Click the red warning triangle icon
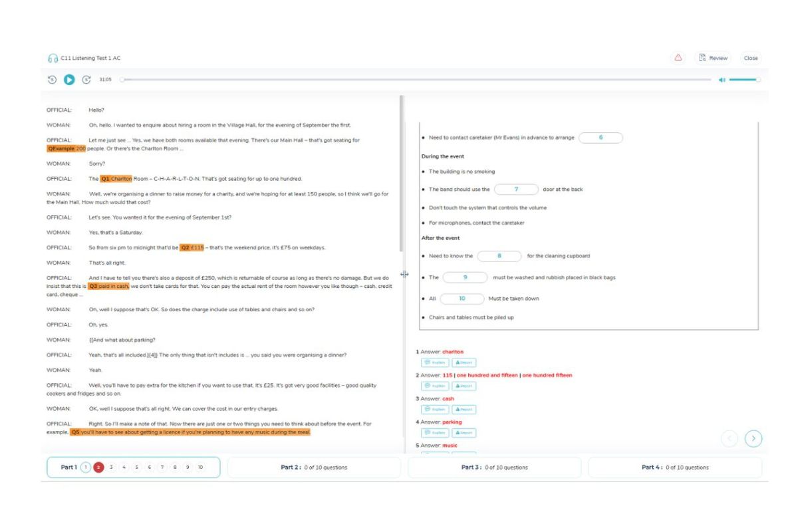Image resolution: width=798 pixels, height=532 pixels. pos(678,58)
